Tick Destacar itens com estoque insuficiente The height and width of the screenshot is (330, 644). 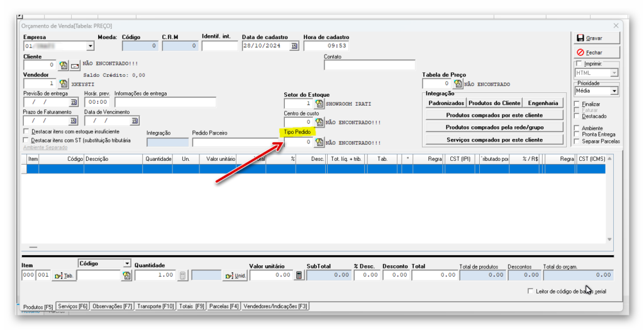[26, 132]
